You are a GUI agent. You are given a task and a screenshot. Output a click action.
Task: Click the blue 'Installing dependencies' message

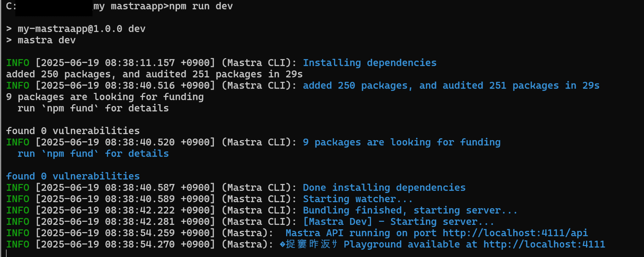(x=369, y=63)
